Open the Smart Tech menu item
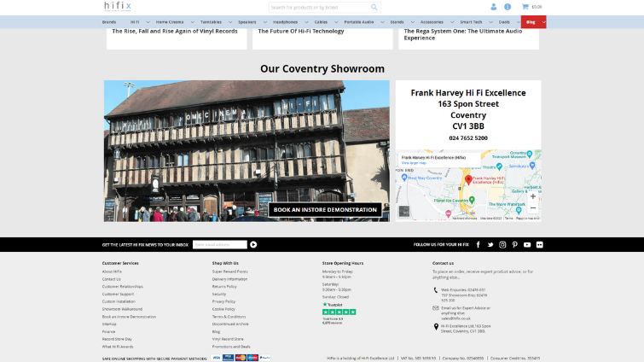The width and height of the screenshot is (644, 362). click(471, 22)
